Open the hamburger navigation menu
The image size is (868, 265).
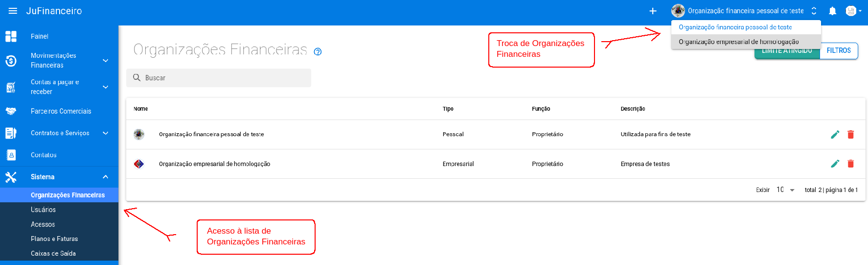click(13, 11)
